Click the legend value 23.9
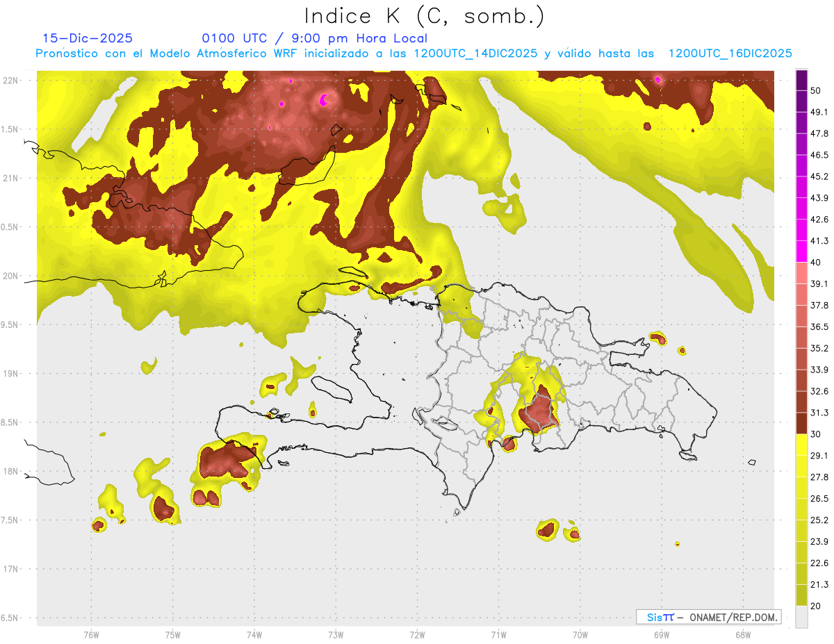Screen dimensions: 834x644 (819, 542)
